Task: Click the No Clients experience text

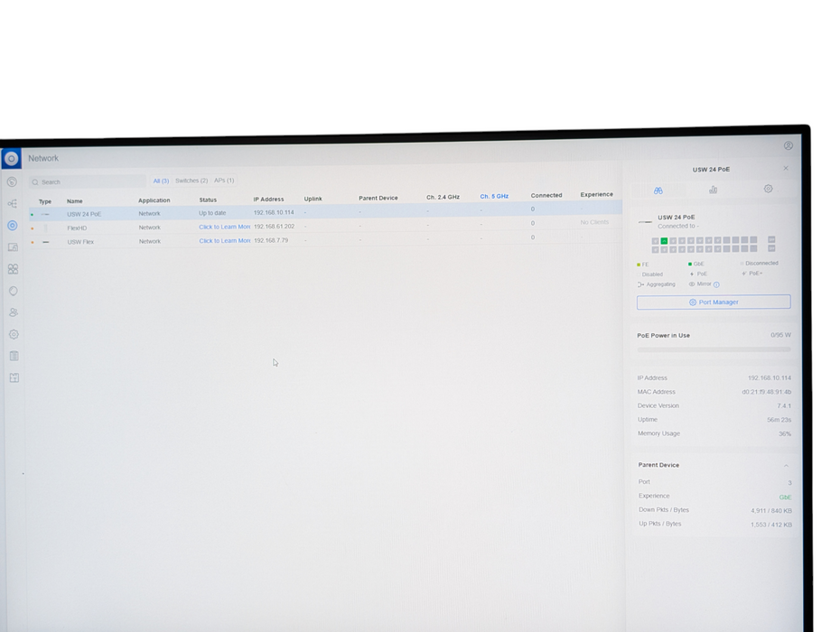Action: (594, 222)
